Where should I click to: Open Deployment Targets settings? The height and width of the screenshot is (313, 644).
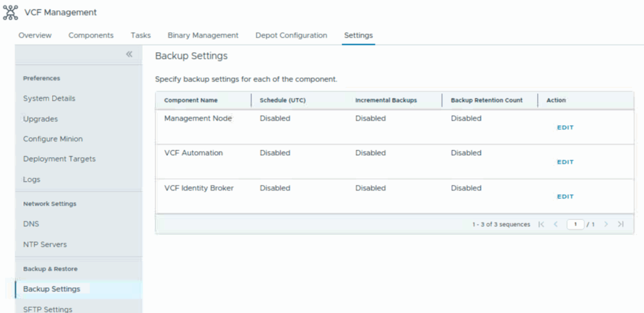[x=59, y=159]
